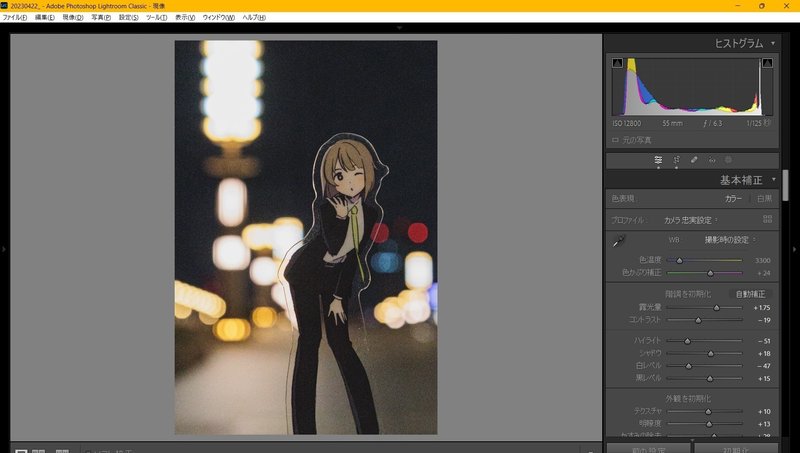Click the shadows value +18
800x453 pixels.
click(764, 354)
